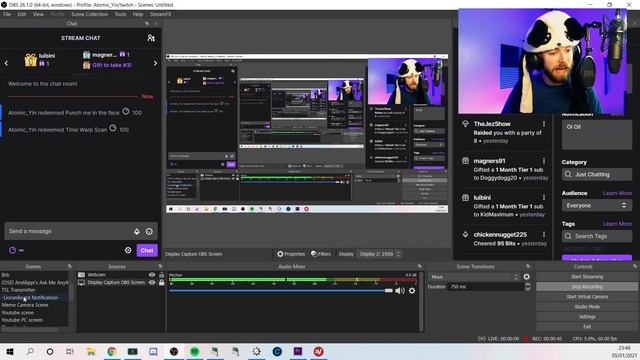Mute Mic/Aux via speaker icon
The height and width of the screenshot is (360, 640).
tap(399, 291)
